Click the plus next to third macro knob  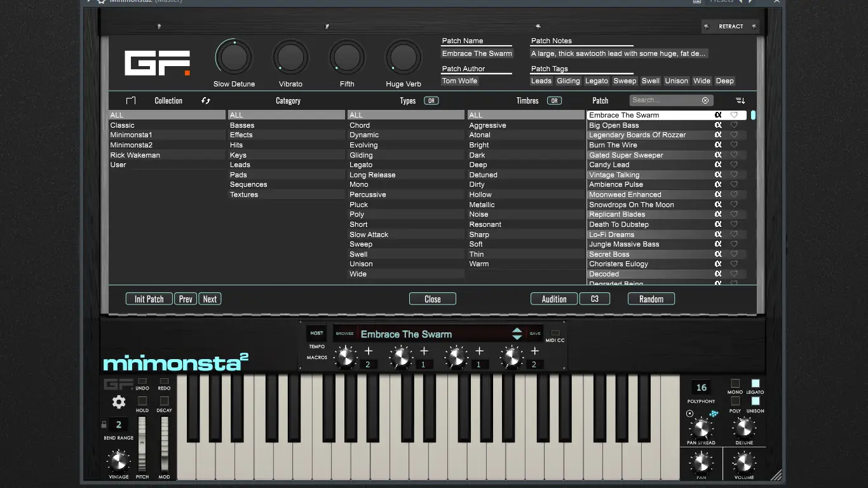coord(479,351)
